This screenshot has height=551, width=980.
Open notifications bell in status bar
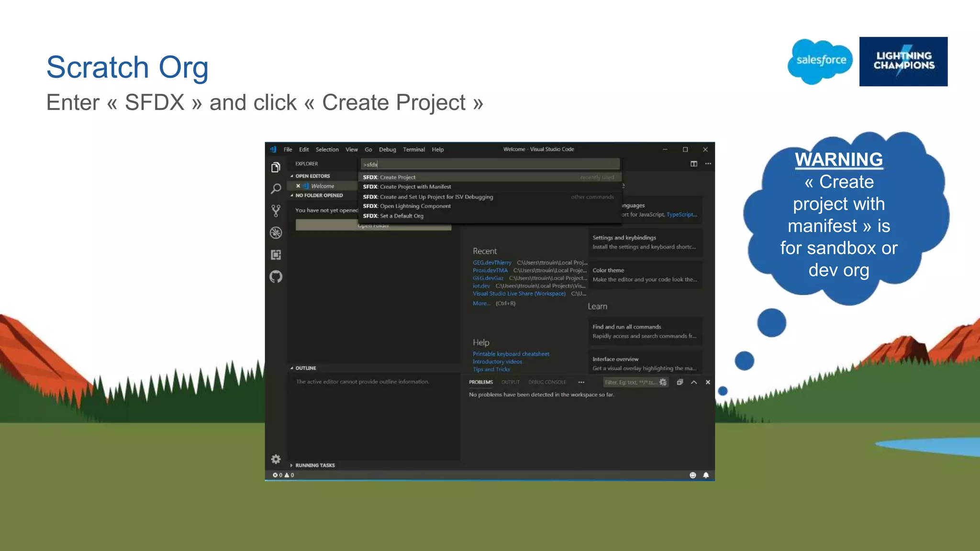(x=706, y=475)
